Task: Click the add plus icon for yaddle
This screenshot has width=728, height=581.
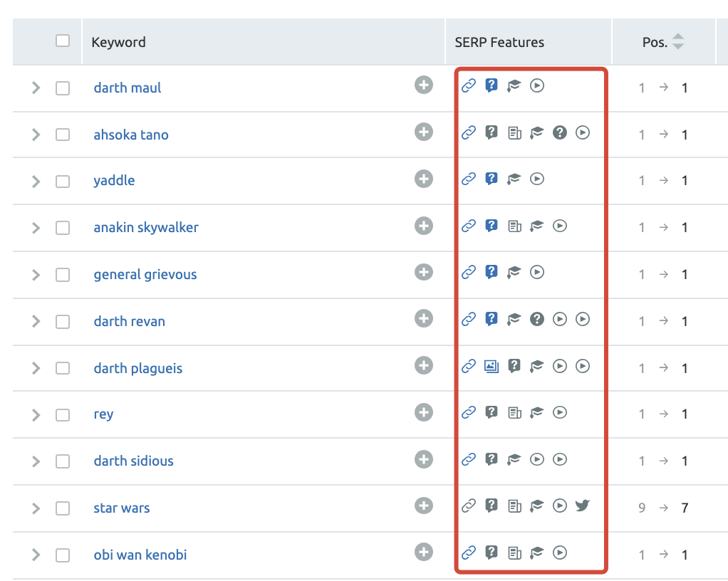Action: pos(423,179)
